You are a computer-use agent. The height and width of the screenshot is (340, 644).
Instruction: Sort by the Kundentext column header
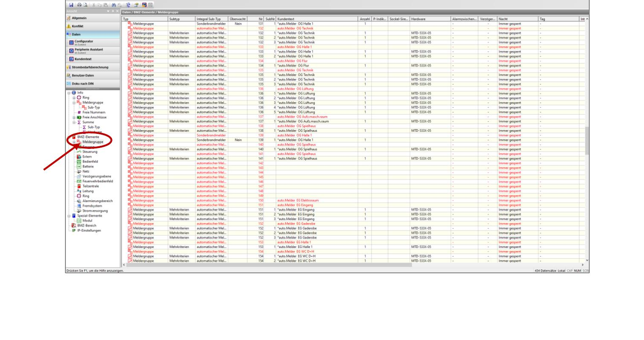[316, 19]
